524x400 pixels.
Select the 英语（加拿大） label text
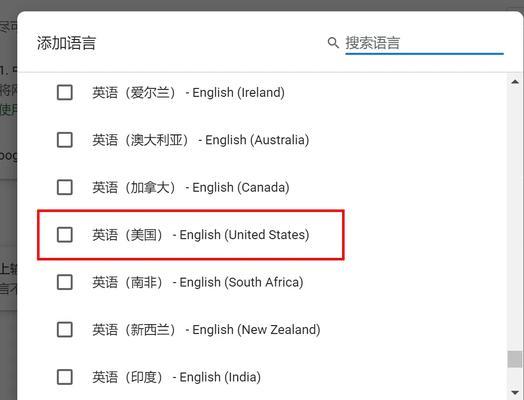(x=134, y=187)
